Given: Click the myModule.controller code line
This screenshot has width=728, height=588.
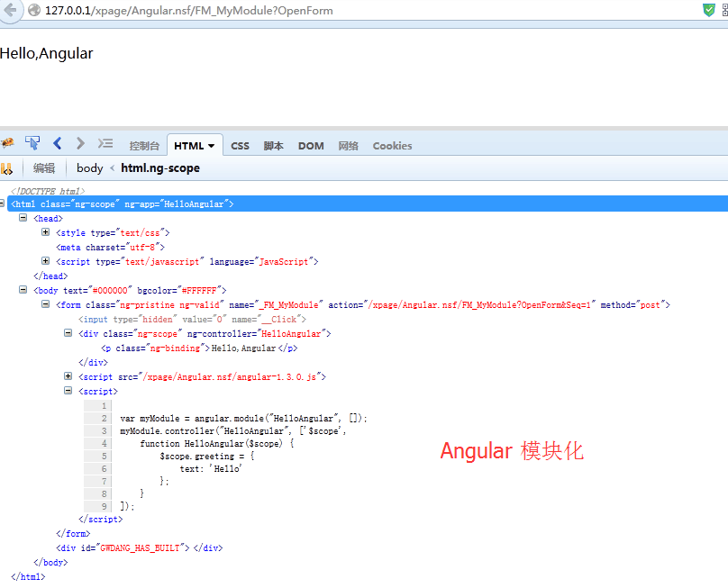Looking at the screenshot, I should point(232,431).
